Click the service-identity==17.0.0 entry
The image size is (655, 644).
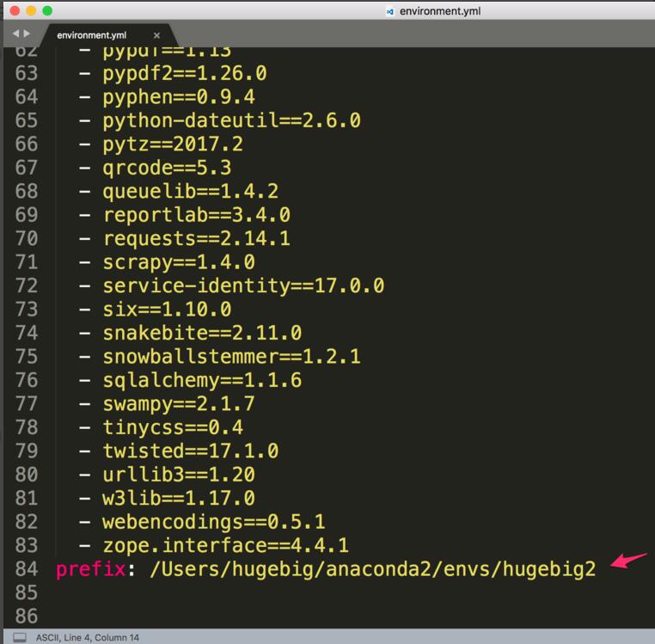[243, 285]
